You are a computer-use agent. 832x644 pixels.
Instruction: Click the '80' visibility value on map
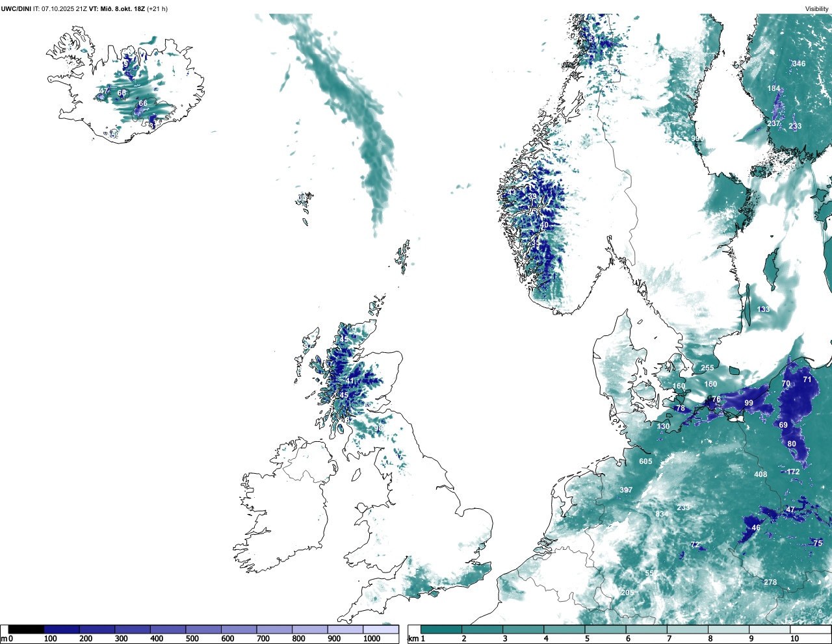coord(792,444)
